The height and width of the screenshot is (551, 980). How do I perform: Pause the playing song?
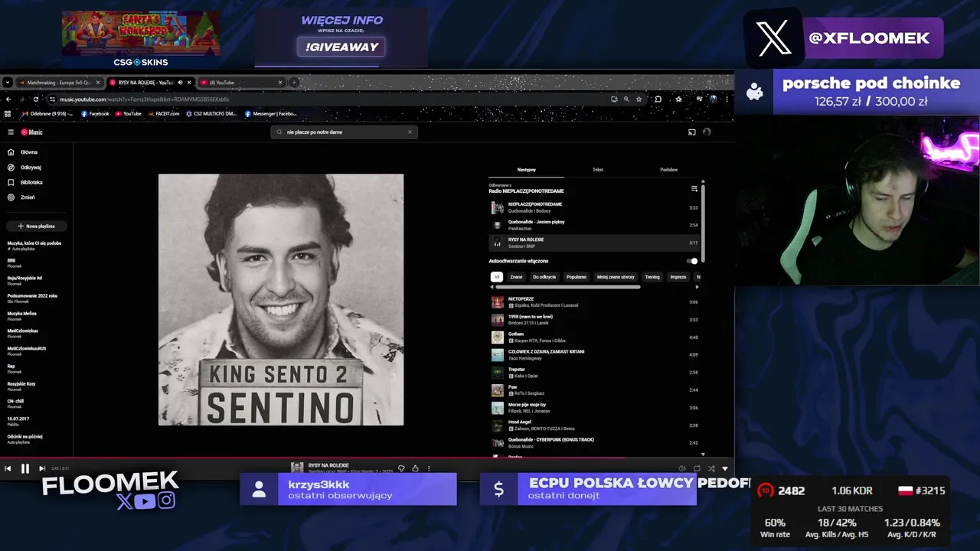pos(24,468)
